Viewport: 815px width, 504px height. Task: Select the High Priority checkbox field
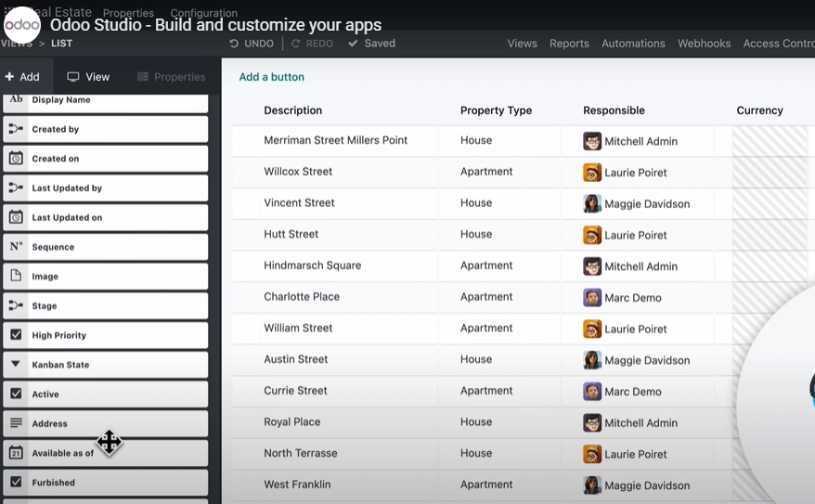coord(106,335)
